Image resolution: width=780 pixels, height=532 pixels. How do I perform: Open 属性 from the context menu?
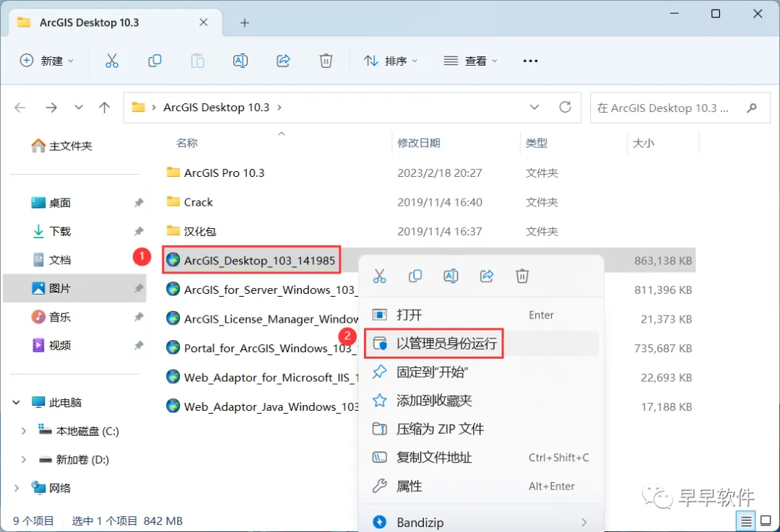click(481, 486)
